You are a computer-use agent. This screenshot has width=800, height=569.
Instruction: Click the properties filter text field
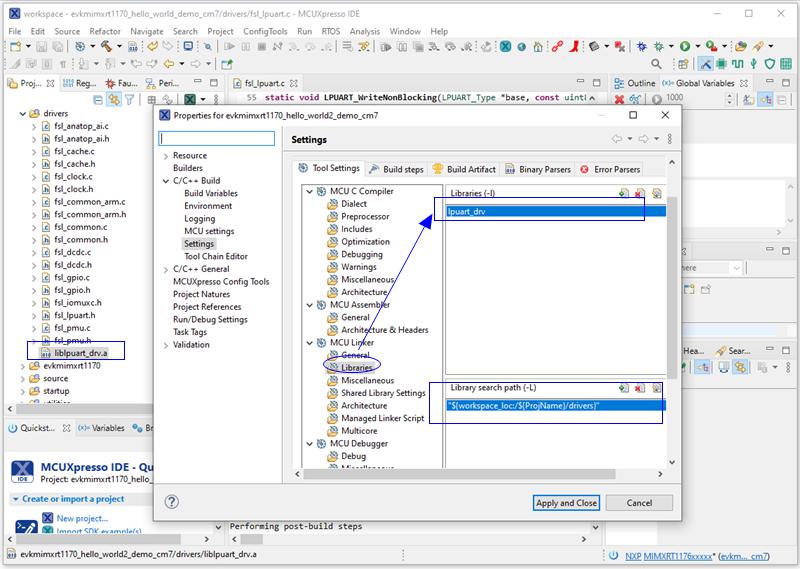tap(216, 139)
